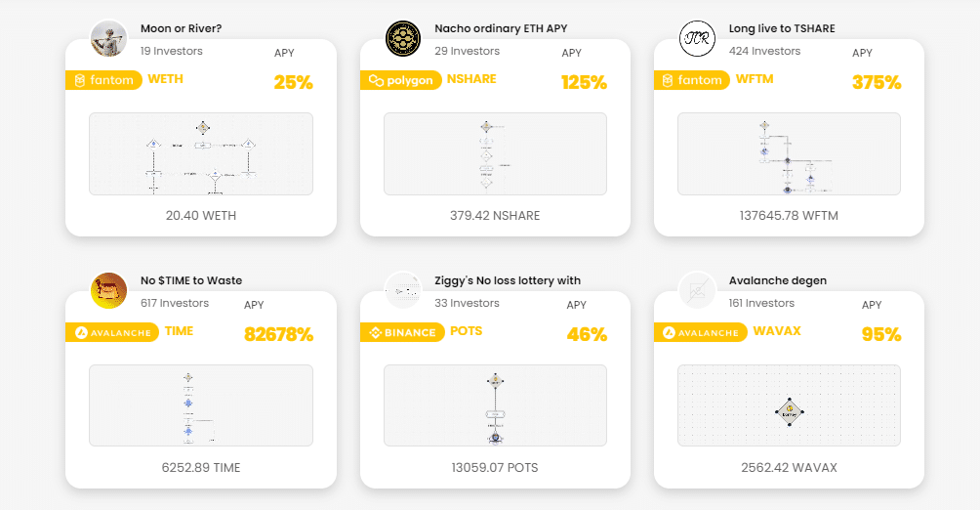Click the Avalanche degen placeholder avatar
980x510 pixels.
[697, 290]
